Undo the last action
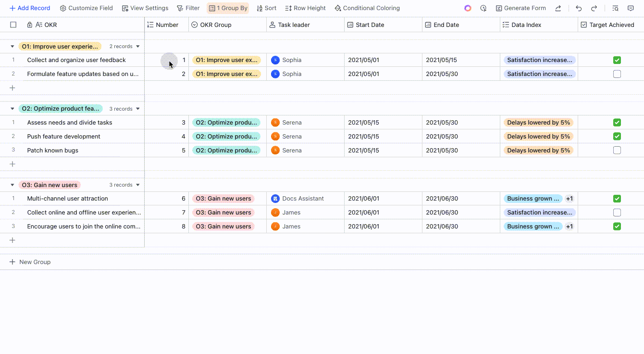Screen dimensions: 644x354 coord(579,8)
